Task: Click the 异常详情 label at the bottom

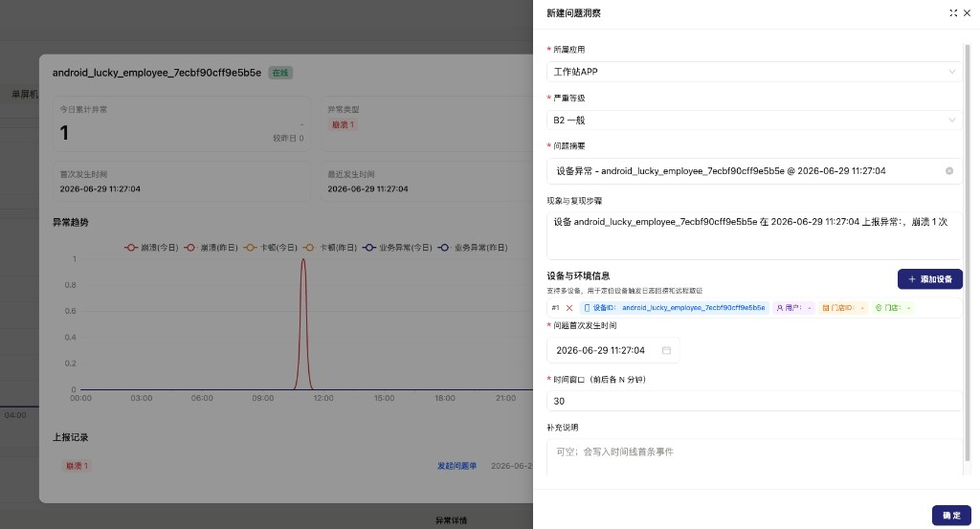Action: coord(452,520)
